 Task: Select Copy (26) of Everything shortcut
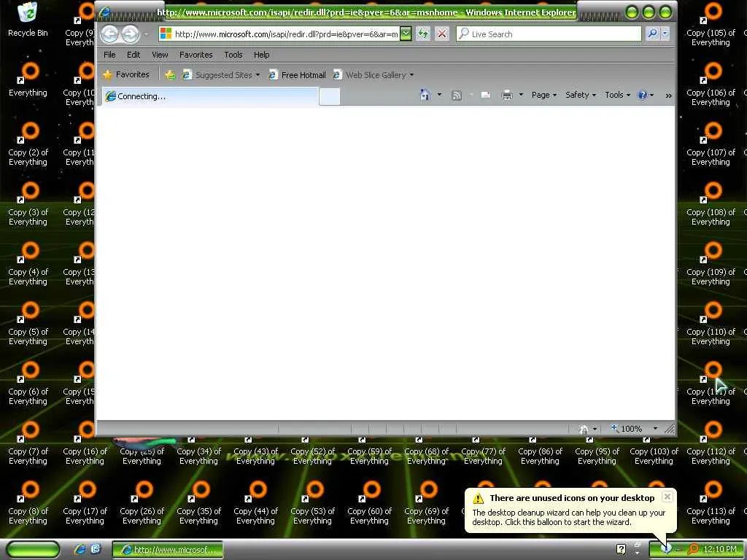click(x=142, y=503)
